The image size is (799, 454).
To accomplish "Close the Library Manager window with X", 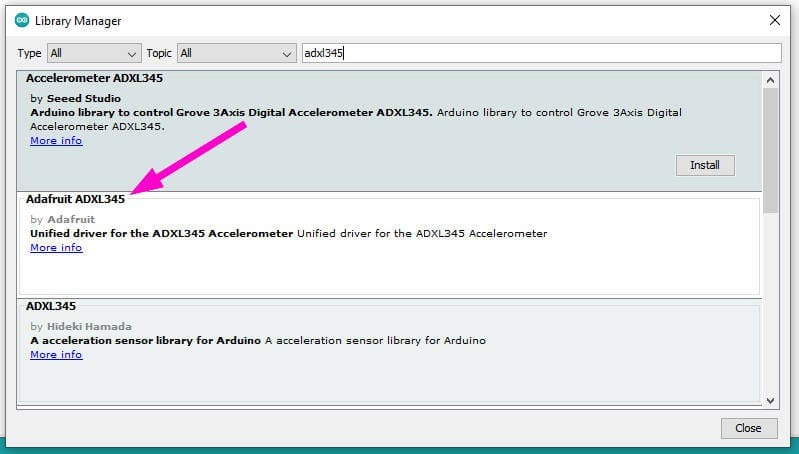I will (x=775, y=20).
